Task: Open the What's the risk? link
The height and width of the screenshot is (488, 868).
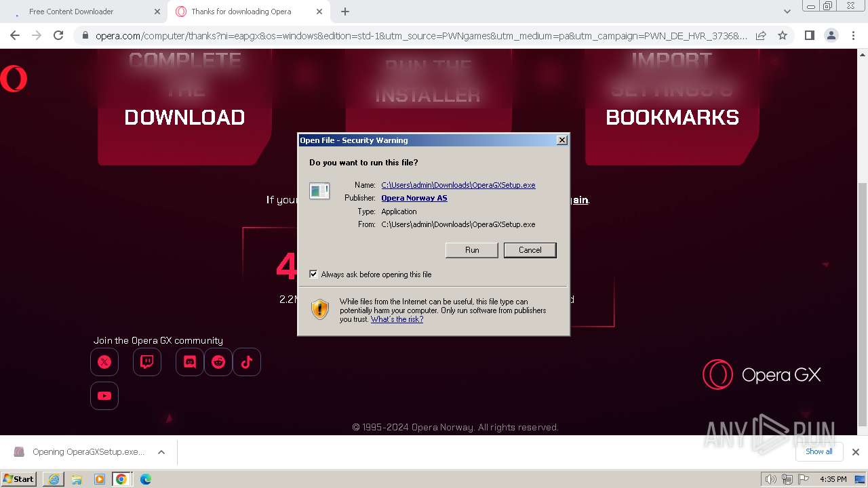Action: point(397,319)
